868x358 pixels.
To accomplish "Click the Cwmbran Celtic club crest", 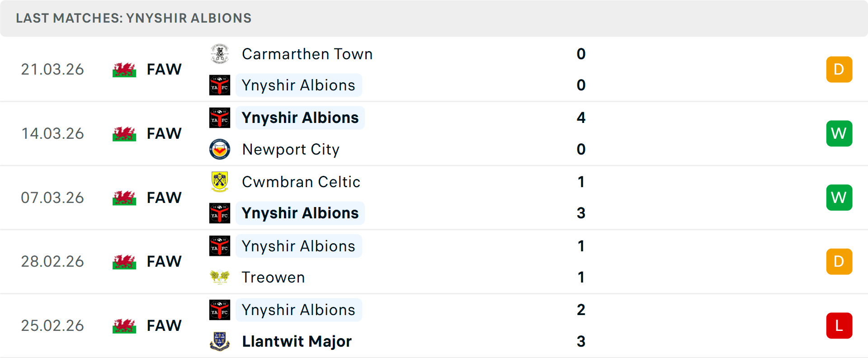I will (220, 182).
